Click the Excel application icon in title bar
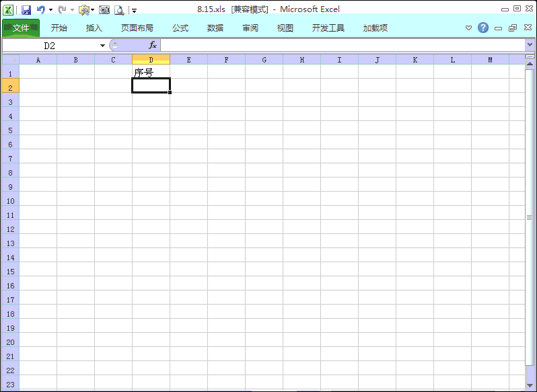The image size is (537, 392). pyautogui.click(x=8, y=9)
